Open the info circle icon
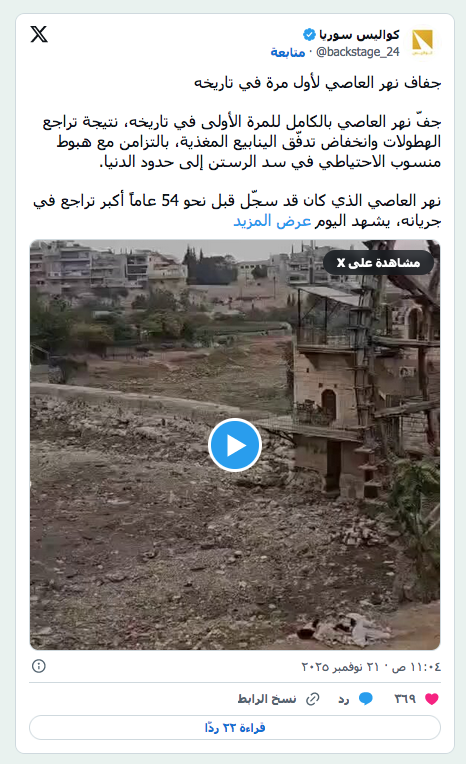Image resolution: width=466 pixels, height=764 pixels. click(39, 666)
